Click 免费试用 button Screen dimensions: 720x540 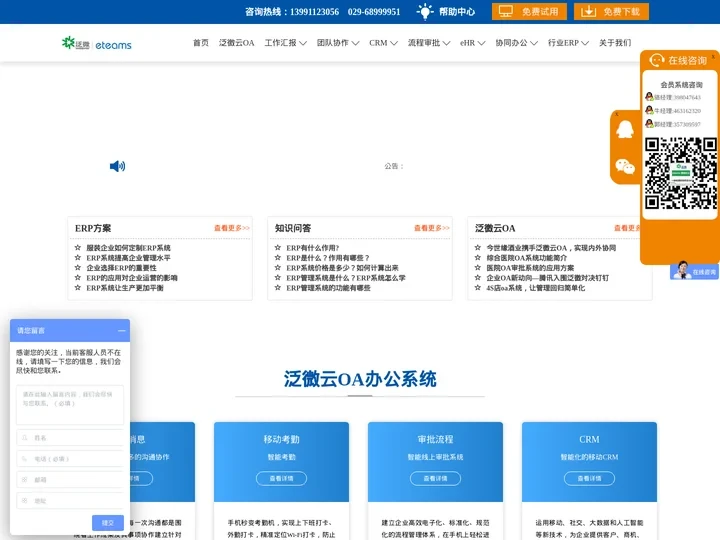pos(529,11)
